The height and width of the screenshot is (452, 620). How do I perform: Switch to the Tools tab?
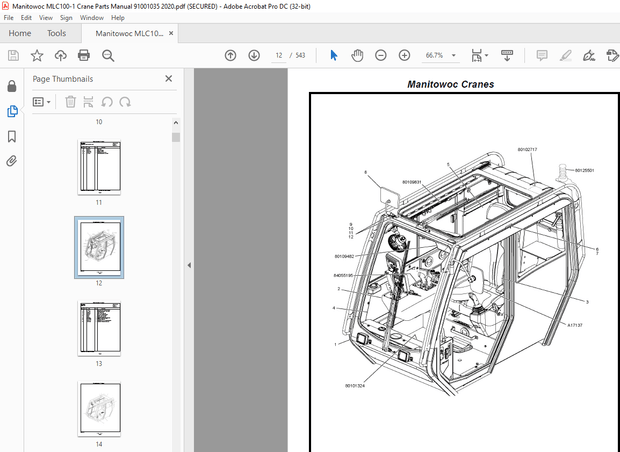[x=57, y=33]
